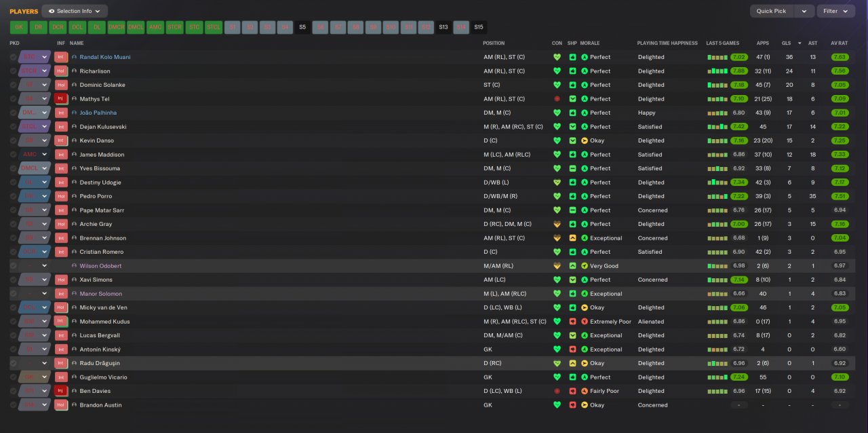Click the Int status badge for Randal Kolo Muani
The height and width of the screenshot is (433, 868).
[x=61, y=57]
